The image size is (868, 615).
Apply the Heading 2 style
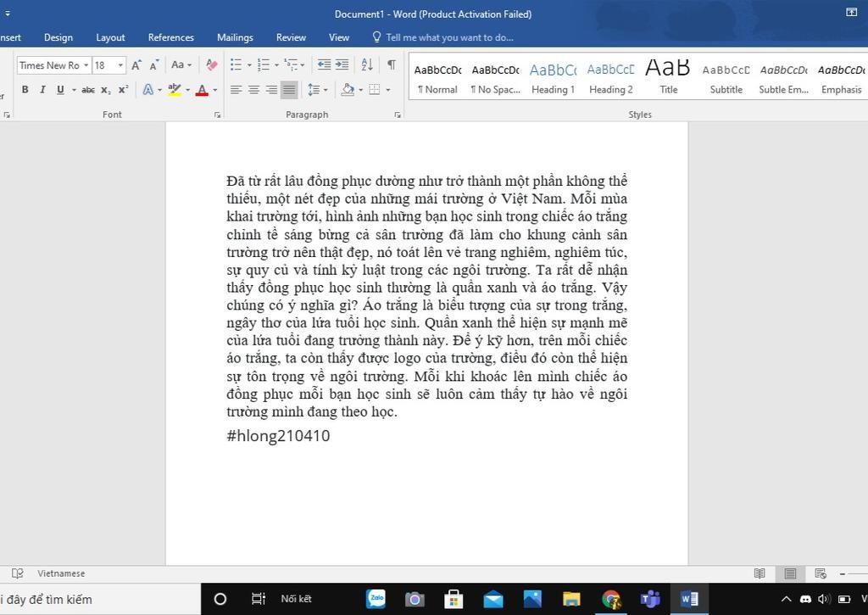click(x=610, y=78)
